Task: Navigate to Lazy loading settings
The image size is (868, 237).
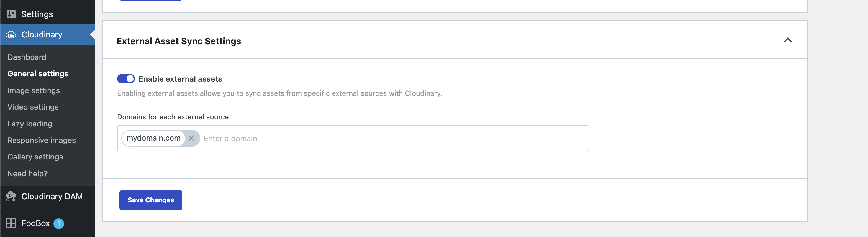Action: click(x=30, y=124)
